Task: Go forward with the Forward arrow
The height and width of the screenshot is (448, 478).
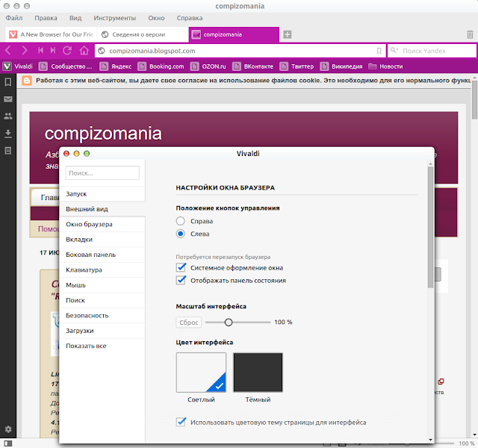Action: pos(25,50)
